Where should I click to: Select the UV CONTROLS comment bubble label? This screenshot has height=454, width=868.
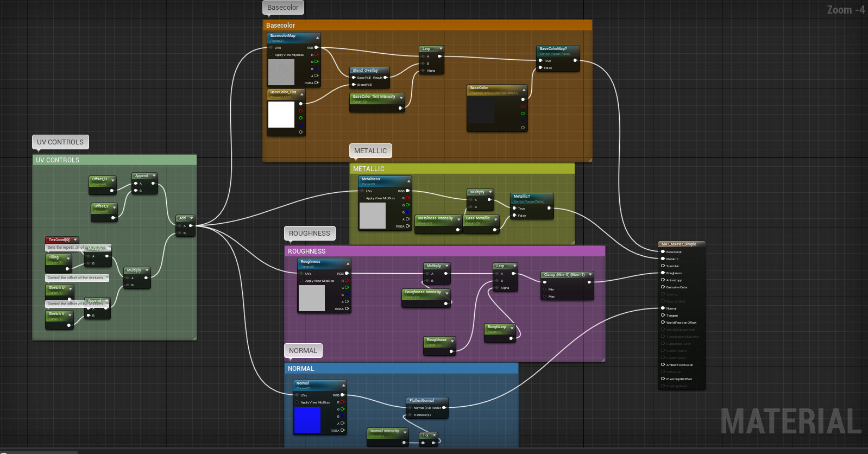point(60,142)
